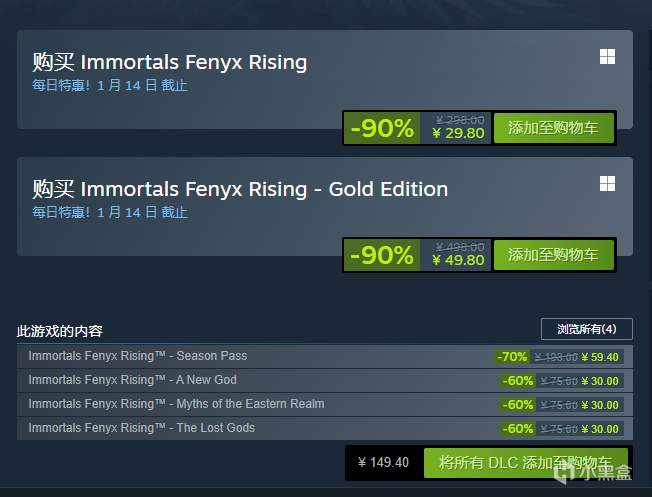Click the ¥149.40 DLC total price
Viewport: 652px width, 497px height.
coord(383,462)
